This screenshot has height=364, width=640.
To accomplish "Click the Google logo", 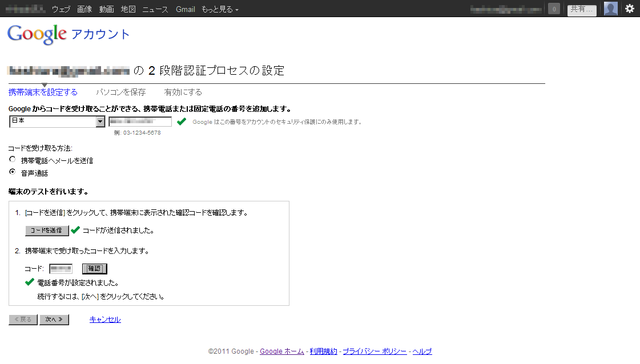I will 37,34.
